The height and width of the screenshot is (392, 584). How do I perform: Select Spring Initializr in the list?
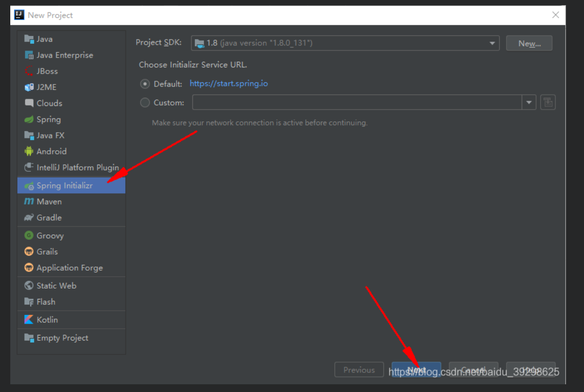point(72,185)
